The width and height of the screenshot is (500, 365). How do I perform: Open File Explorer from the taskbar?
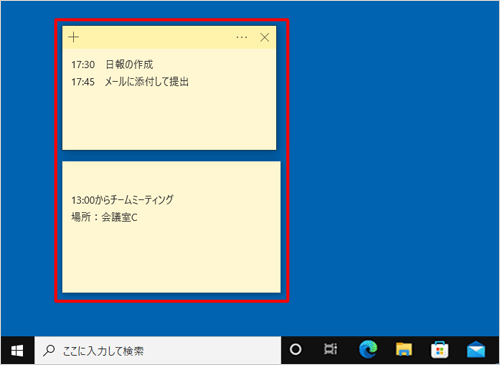404,349
